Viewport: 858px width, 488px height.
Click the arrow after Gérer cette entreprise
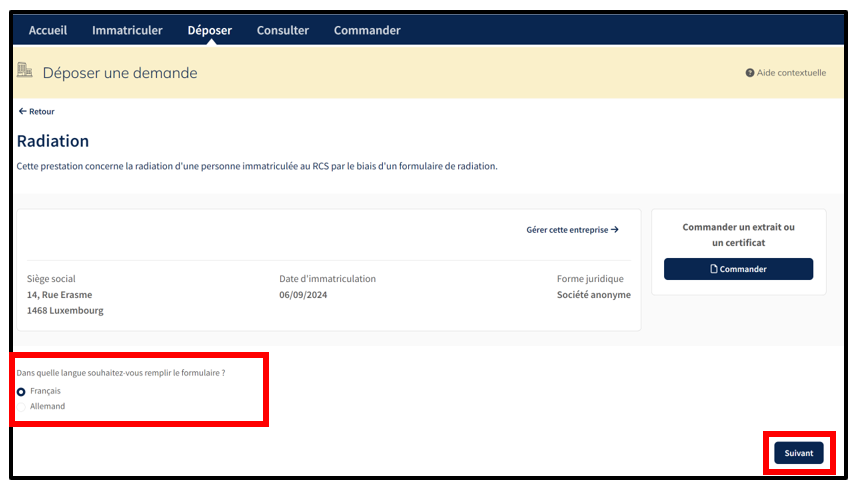pos(615,230)
